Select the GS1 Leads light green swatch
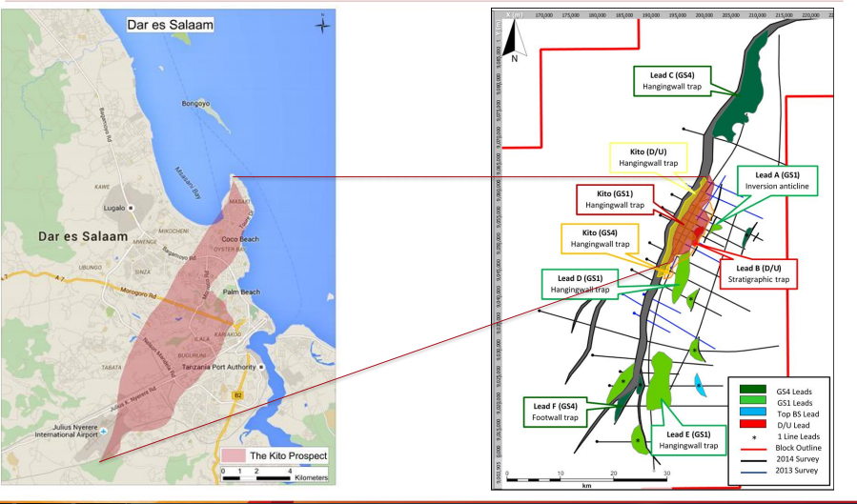 [x=754, y=399]
